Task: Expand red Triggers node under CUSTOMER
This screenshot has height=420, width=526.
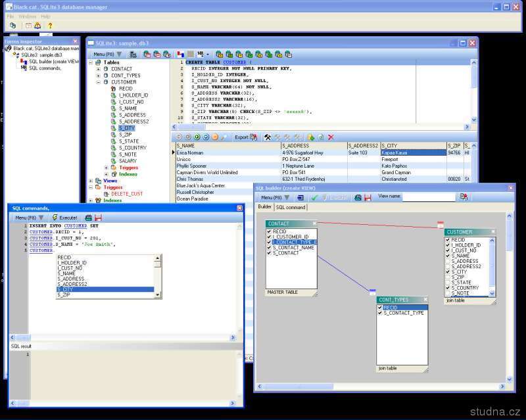Action: (107, 168)
